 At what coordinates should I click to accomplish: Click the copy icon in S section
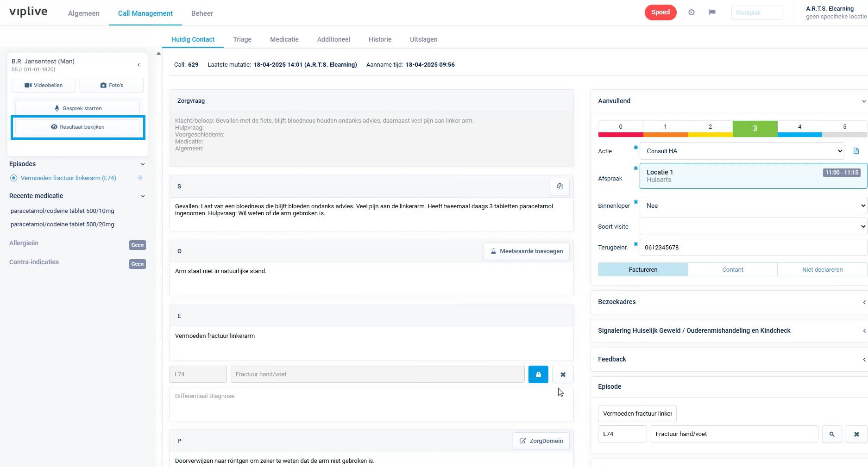click(560, 187)
